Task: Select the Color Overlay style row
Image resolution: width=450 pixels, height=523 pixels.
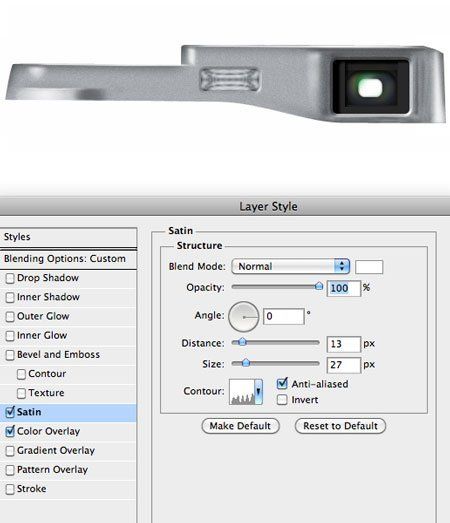Action: [x=68, y=432]
